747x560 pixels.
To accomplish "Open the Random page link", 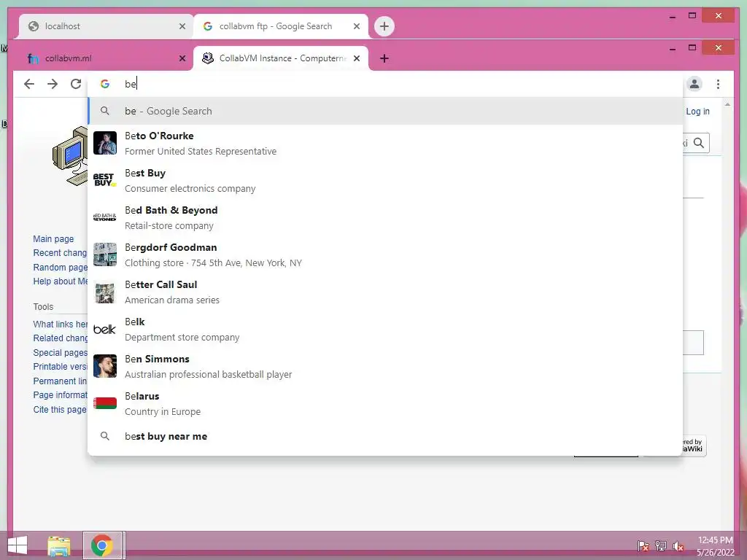I will tap(60, 267).
